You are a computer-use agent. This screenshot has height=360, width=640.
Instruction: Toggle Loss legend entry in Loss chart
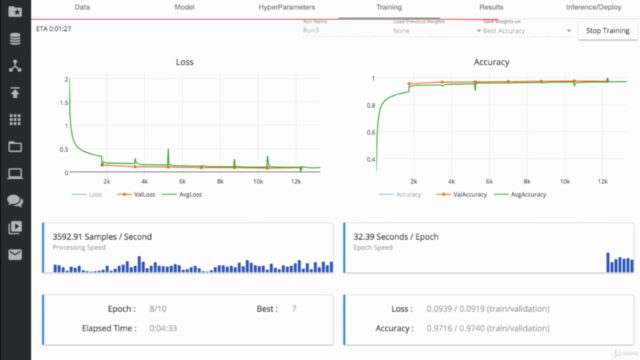(x=87, y=195)
